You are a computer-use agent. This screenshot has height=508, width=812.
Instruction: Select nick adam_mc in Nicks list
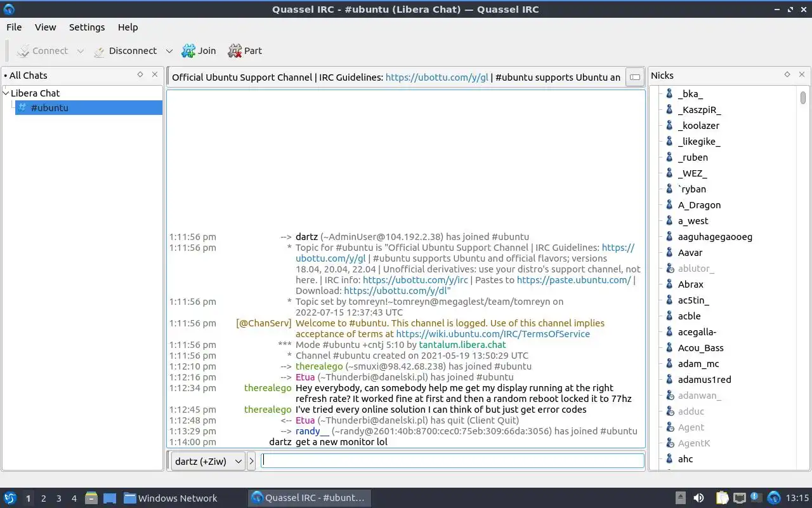point(698,364)
